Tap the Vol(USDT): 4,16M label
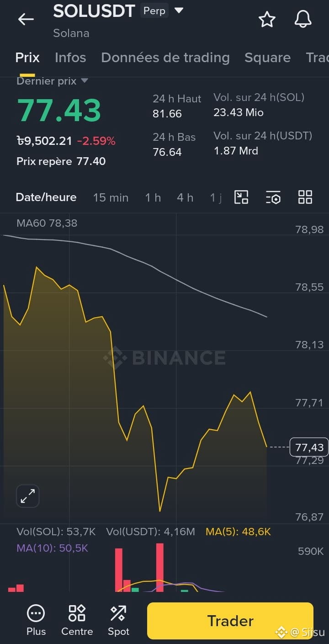Image resolution: width=329 pixels, height=644 pixels. click(150, 532)
